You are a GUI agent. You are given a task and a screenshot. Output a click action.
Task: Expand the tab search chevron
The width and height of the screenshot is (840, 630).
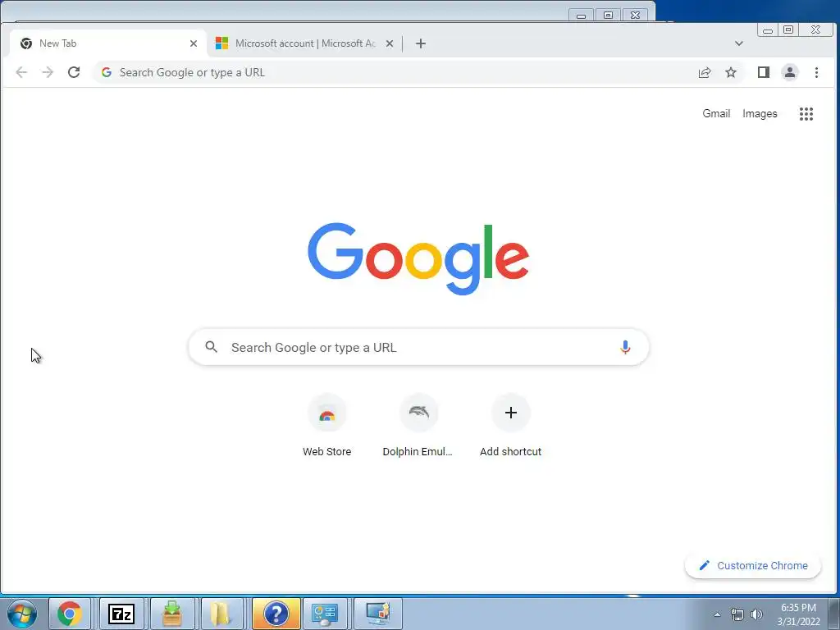pos(739,43)
